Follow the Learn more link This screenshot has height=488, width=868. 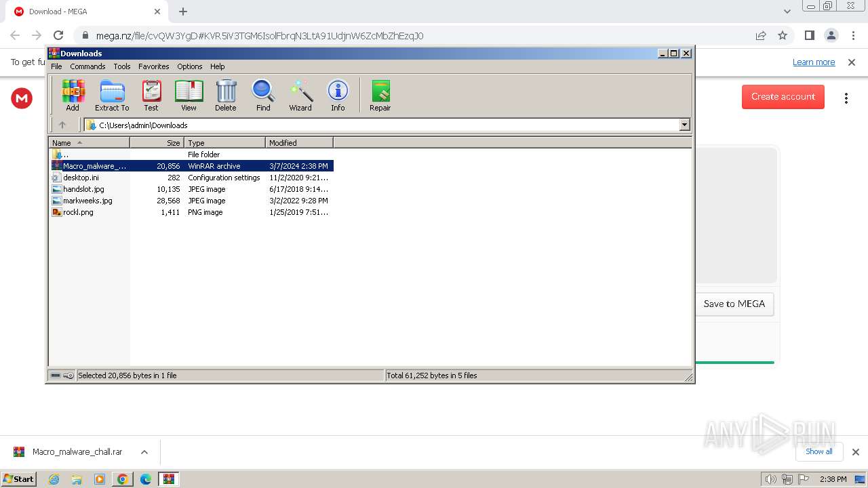[814, 62]
